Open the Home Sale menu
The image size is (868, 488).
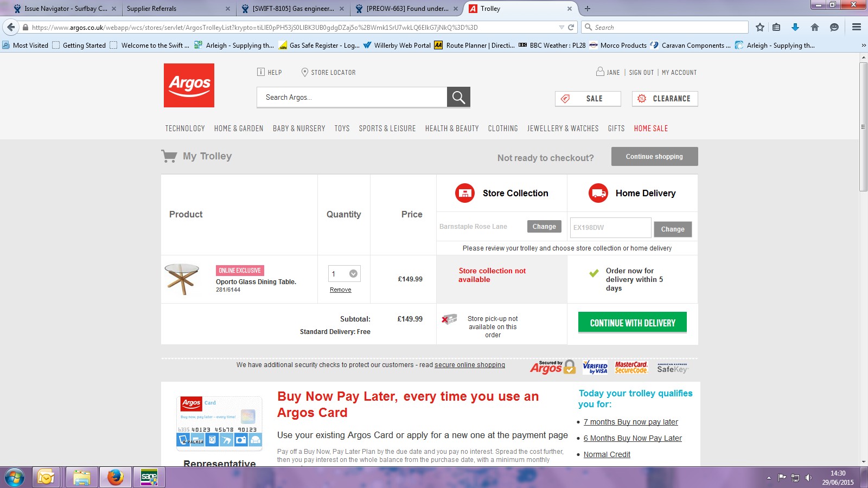click(651, 129)
